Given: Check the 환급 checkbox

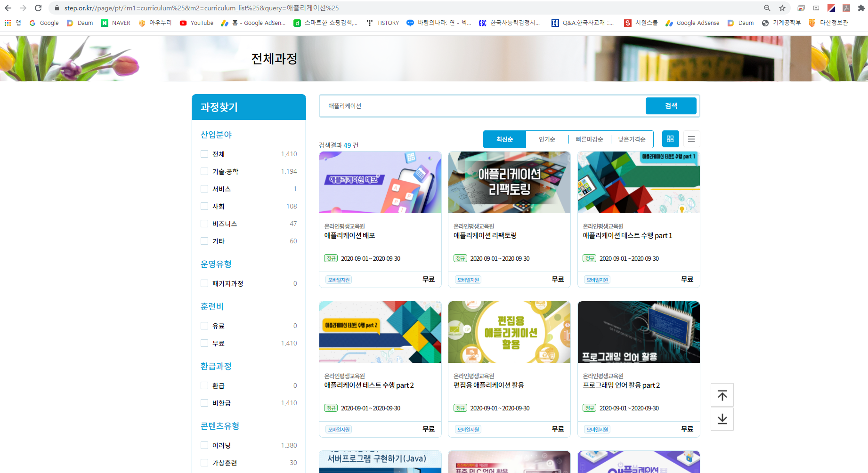Looking at the screenshot, I should 204,385.
